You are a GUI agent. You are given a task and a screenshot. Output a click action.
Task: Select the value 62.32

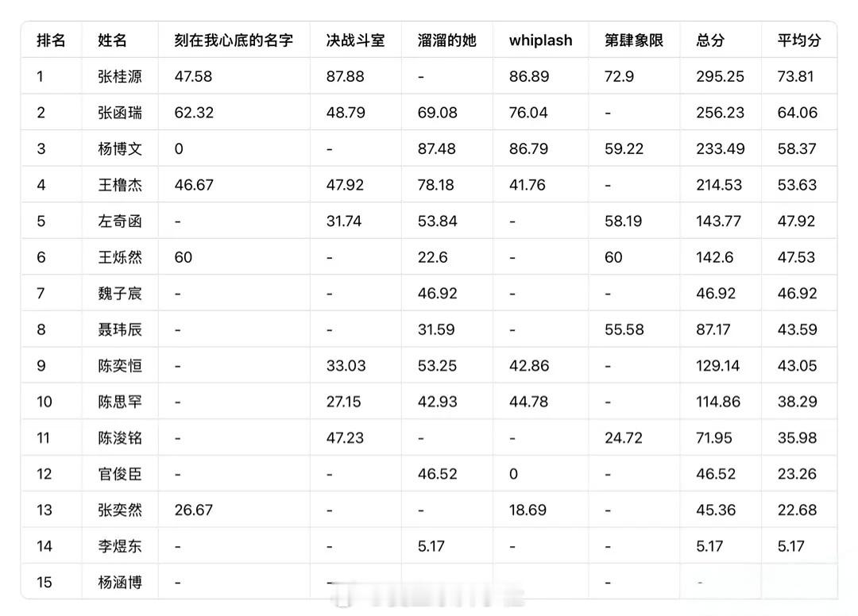point(195,113)
